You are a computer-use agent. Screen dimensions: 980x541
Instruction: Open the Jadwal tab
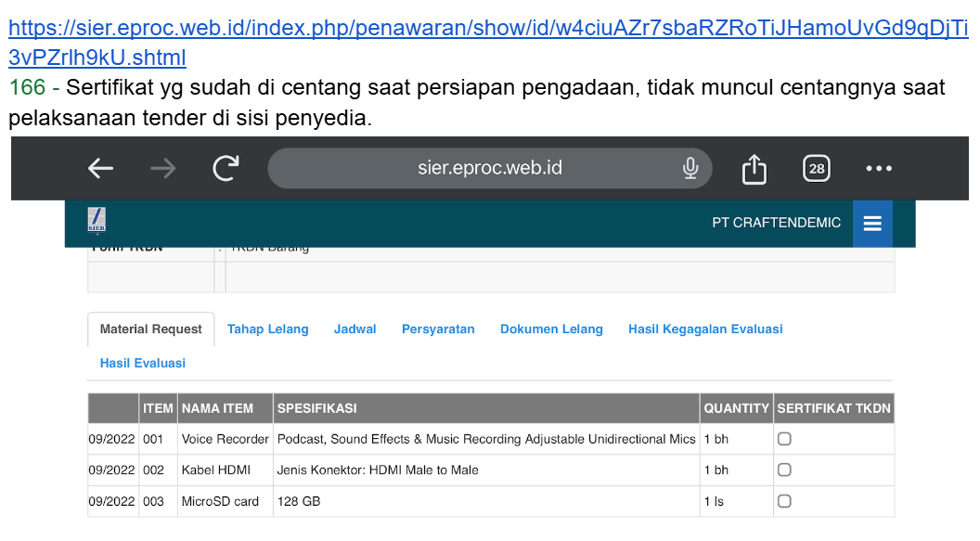(x=355, y=329)
